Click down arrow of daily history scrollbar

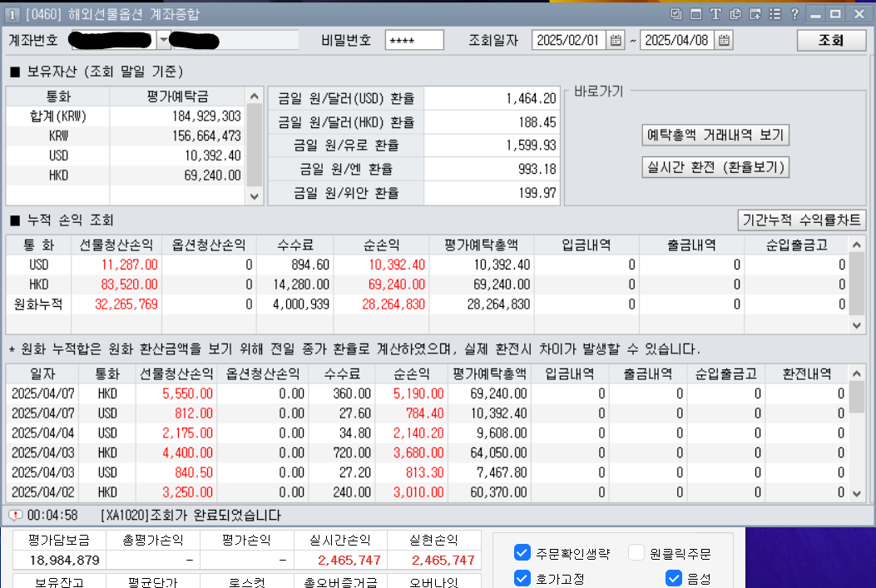pyautogui.click(x=857, y=494)
